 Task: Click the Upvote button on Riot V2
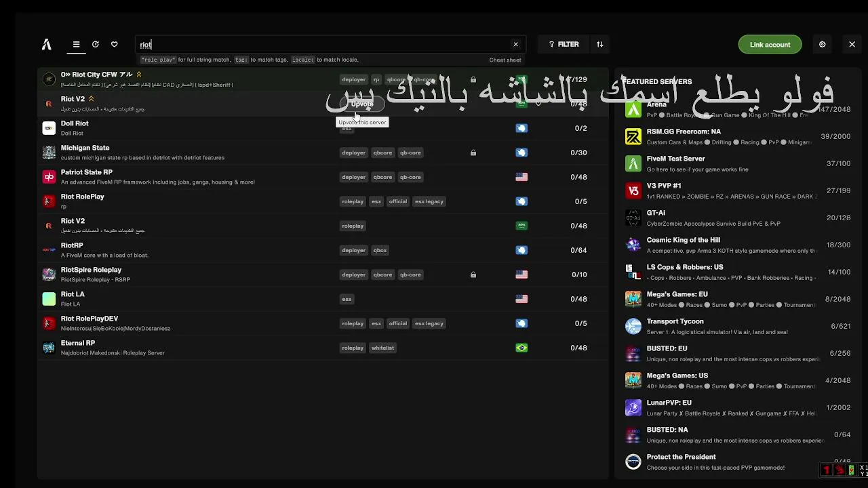pos(362,104)
